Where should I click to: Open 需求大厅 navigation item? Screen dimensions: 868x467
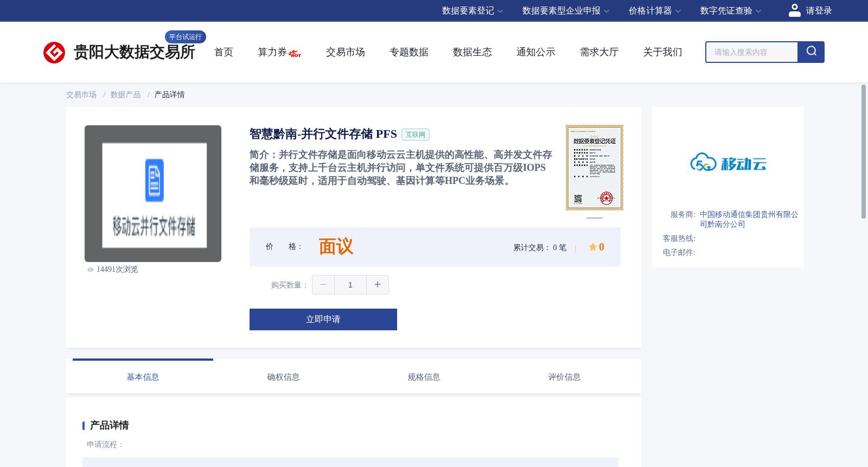point(599,52)
